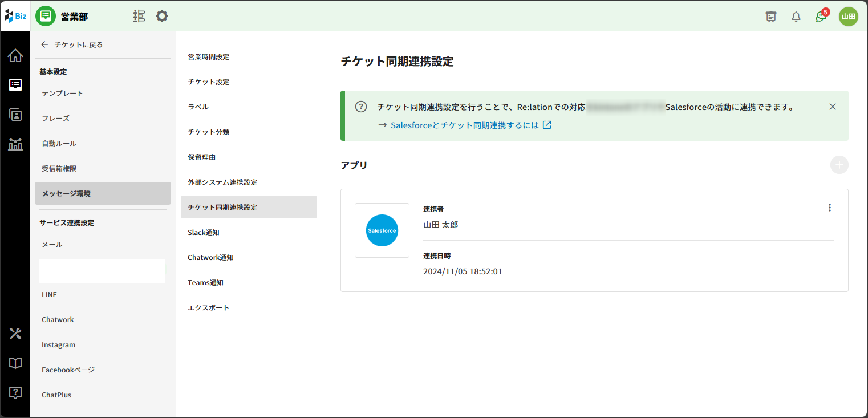The height and width of the screenshot is (418, 868).
Task: Select Slack通知 in settings menu
Action: click(204, 233)
